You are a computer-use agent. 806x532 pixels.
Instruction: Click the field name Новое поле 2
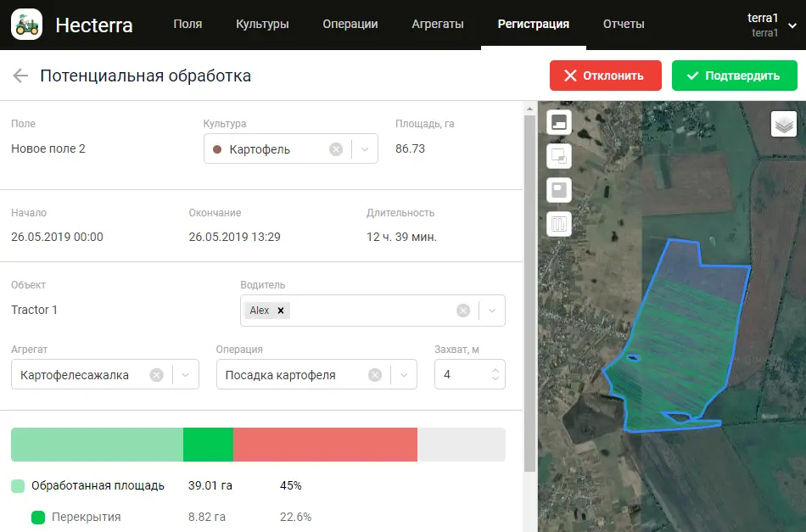coord(48,149)
